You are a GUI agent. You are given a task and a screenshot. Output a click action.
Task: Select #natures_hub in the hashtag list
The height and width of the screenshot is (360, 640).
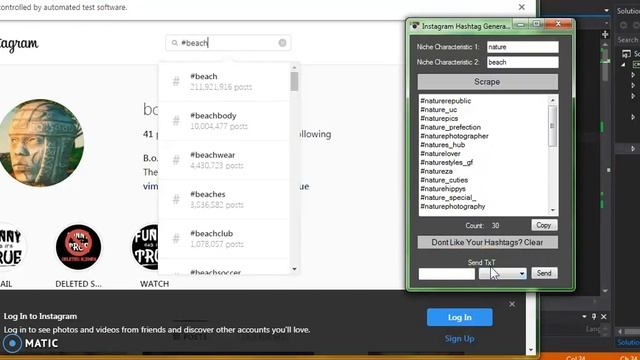tap(442, 145)
